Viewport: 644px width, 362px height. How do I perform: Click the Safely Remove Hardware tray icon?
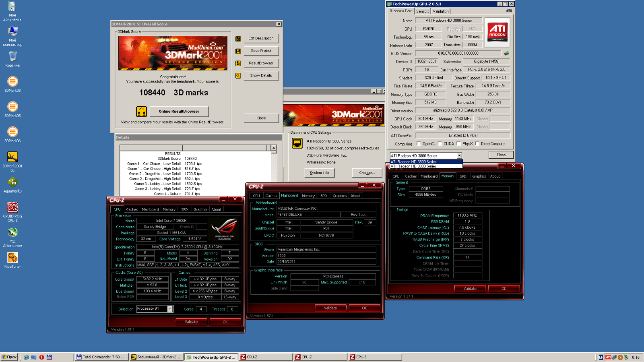point(626,357)
